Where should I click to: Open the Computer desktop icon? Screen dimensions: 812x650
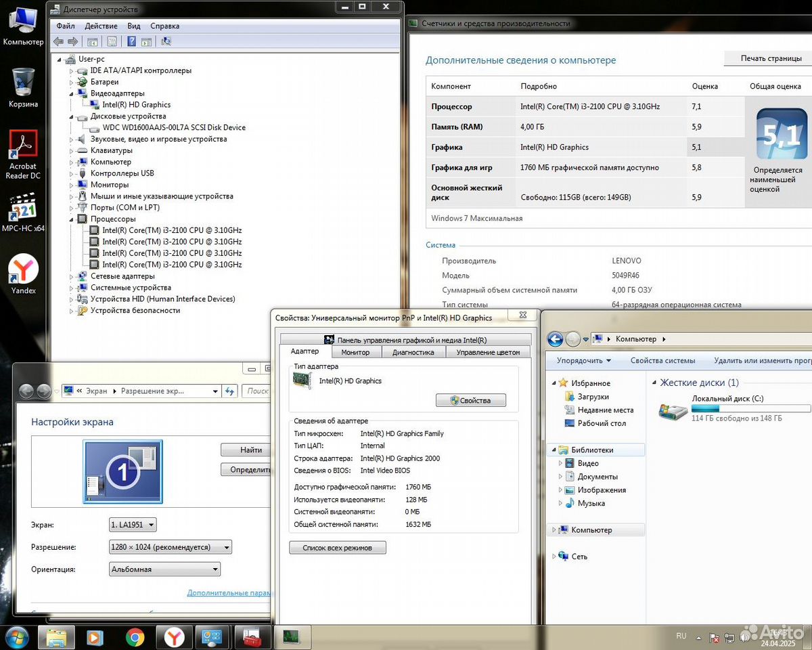tap(23, 26)
